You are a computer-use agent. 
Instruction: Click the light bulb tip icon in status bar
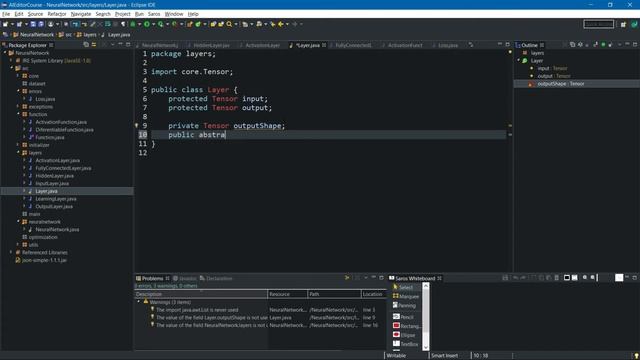[636, 356]
